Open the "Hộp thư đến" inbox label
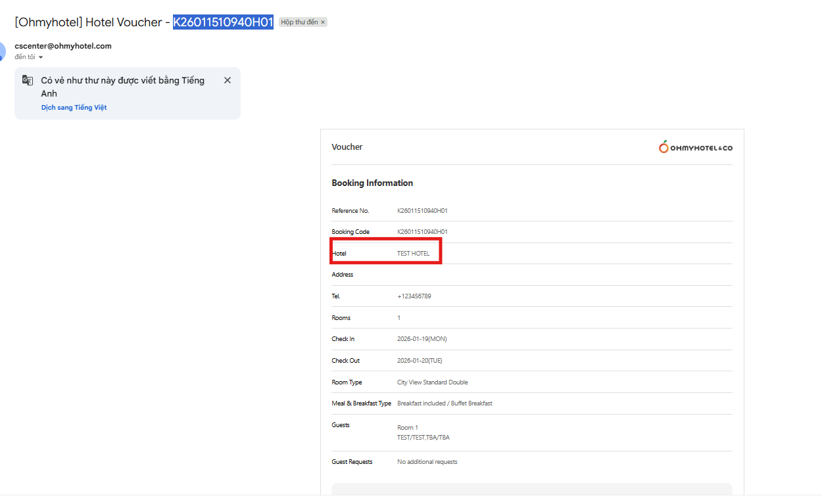This screenshot has width=822, height=504. [299, 22]
